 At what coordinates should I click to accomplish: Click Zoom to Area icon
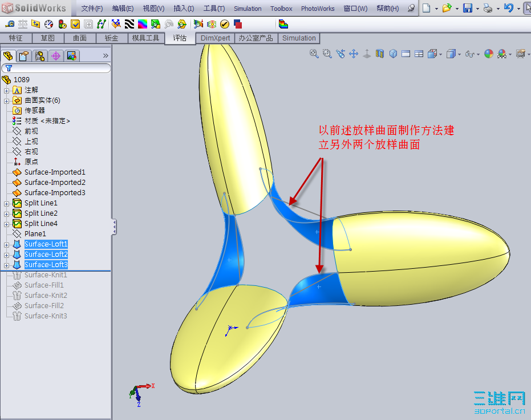327,54
